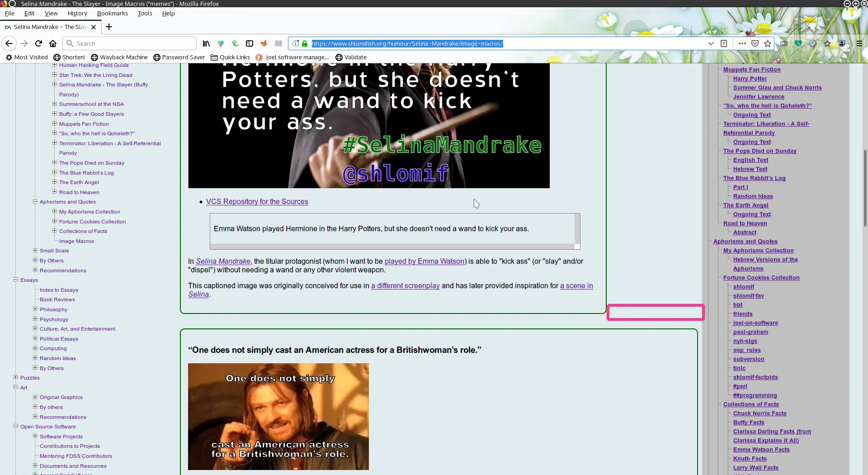Screen dimensions: 868x475
Task: Click the orange fox extension icon
Action: coord(264,43)
